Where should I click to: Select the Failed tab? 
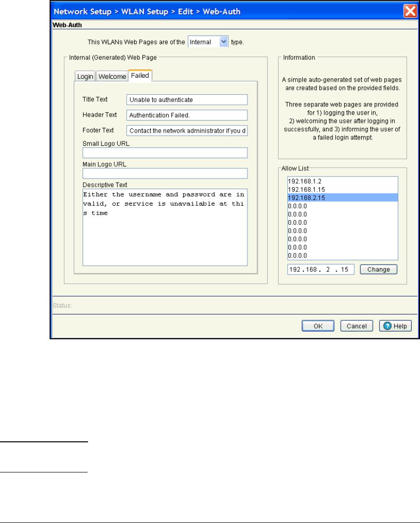pos(140,75)
